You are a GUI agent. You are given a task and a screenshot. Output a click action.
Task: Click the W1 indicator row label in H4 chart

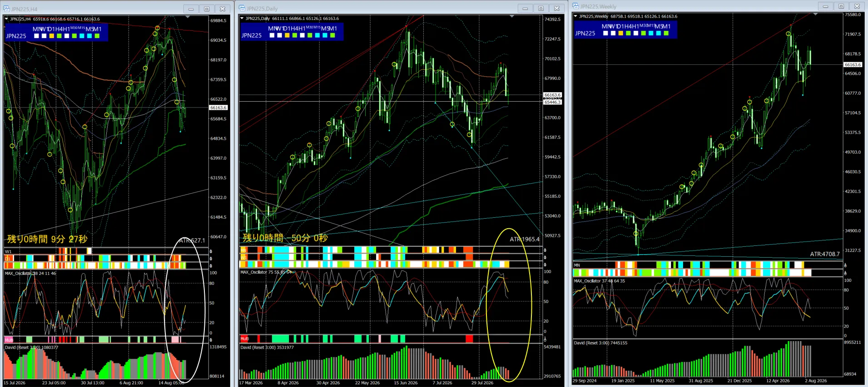coord(8,251)
